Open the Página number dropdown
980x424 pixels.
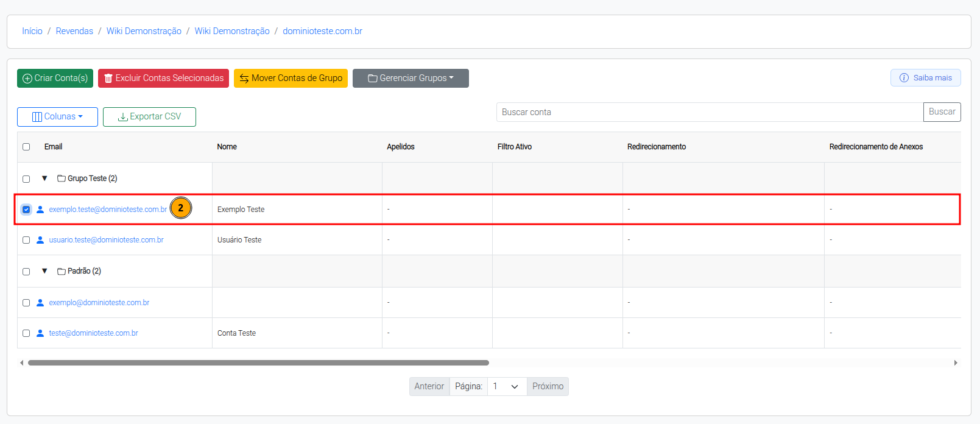507,386
